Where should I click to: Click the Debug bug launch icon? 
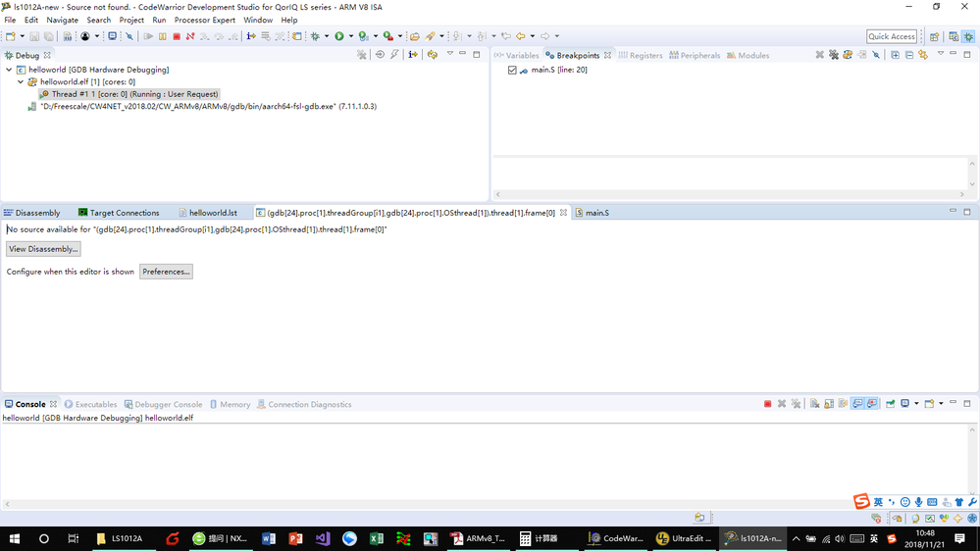point(315,36)
